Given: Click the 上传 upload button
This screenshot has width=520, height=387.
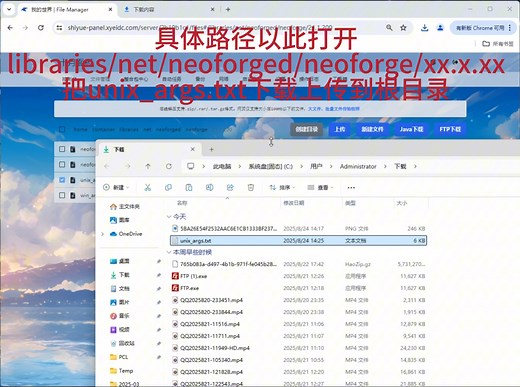Looking at the screenshot, I should [x=340, y=129].
